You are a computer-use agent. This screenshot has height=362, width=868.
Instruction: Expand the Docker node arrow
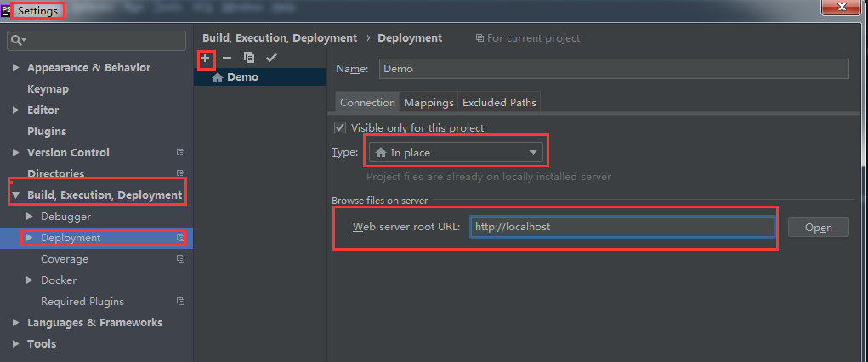30,280
